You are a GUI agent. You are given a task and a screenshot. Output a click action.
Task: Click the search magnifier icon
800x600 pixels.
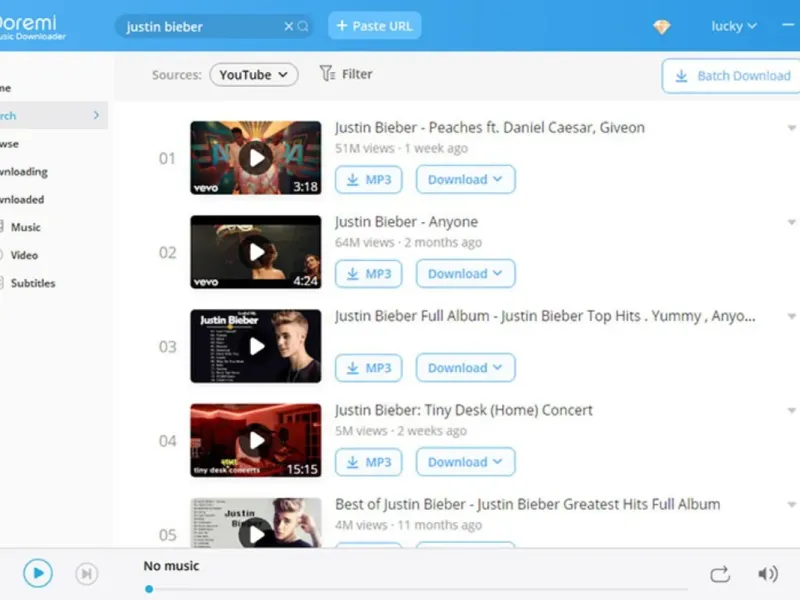303,26
